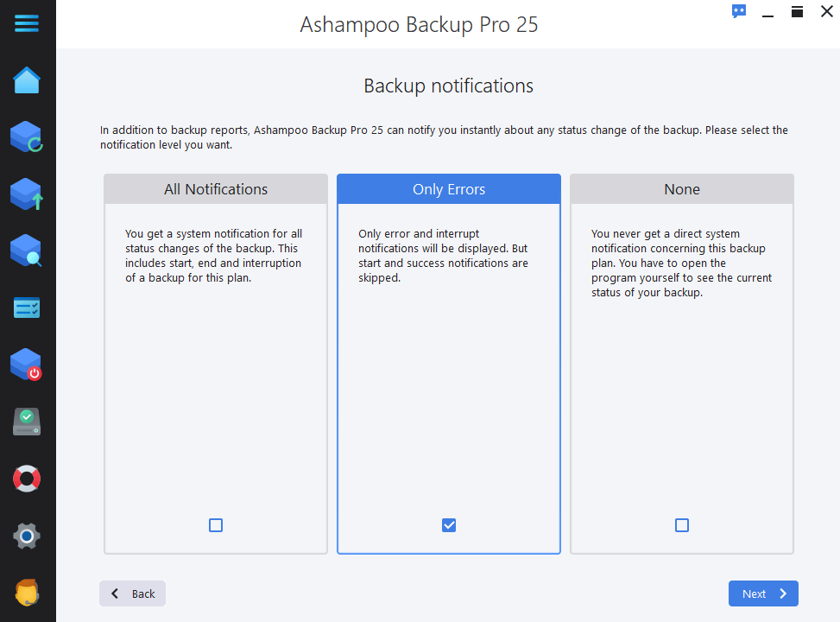Select the None option header
Viewport: 840px width, 622px height.
[x=682, y=189]
